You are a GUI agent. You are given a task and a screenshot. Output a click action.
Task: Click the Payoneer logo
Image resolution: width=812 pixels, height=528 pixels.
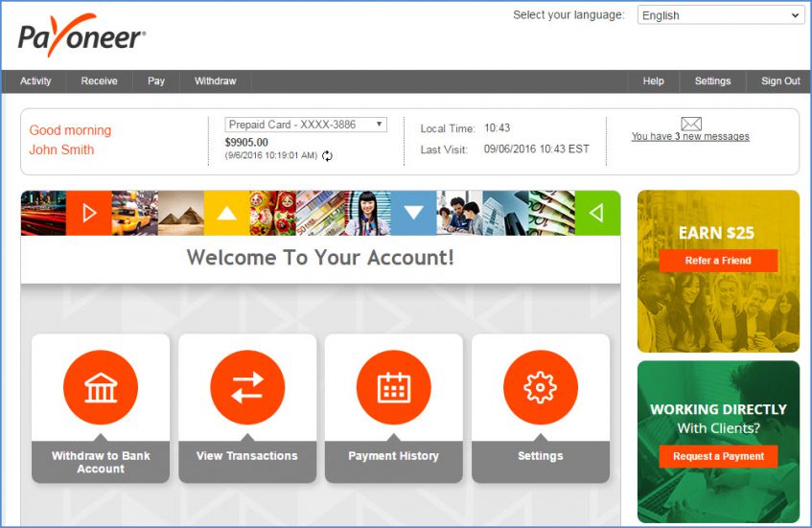81,36
